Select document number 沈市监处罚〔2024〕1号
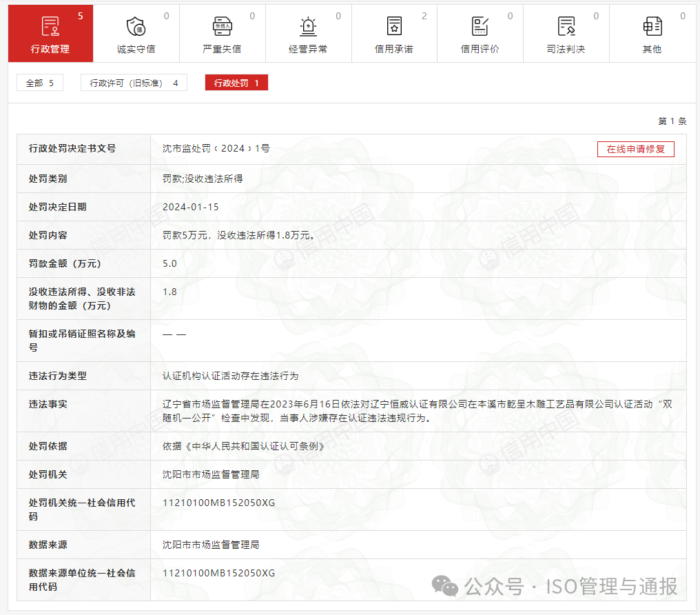This screenshot has width=700, height=615. pyautogui.click(x=216, y=148)
